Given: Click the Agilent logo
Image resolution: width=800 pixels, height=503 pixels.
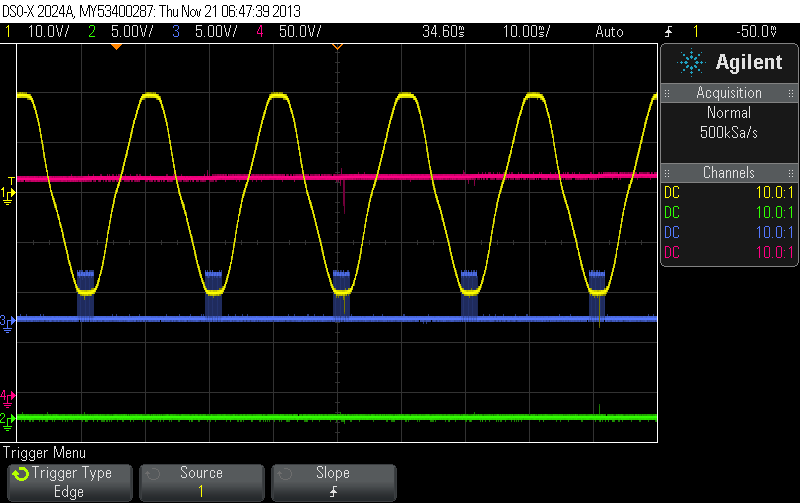Looking at the screenshot, I should pos(730,63).
